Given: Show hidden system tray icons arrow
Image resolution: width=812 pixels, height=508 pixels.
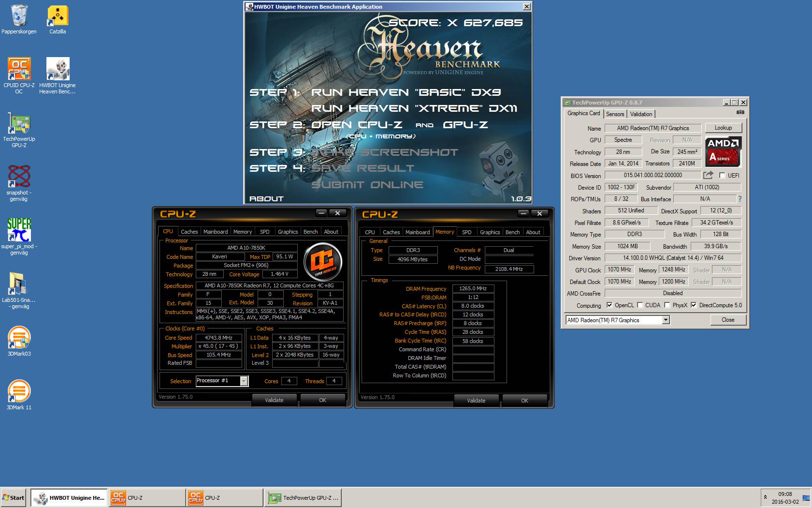Looking at the screenshot, I should pos(765,497).
